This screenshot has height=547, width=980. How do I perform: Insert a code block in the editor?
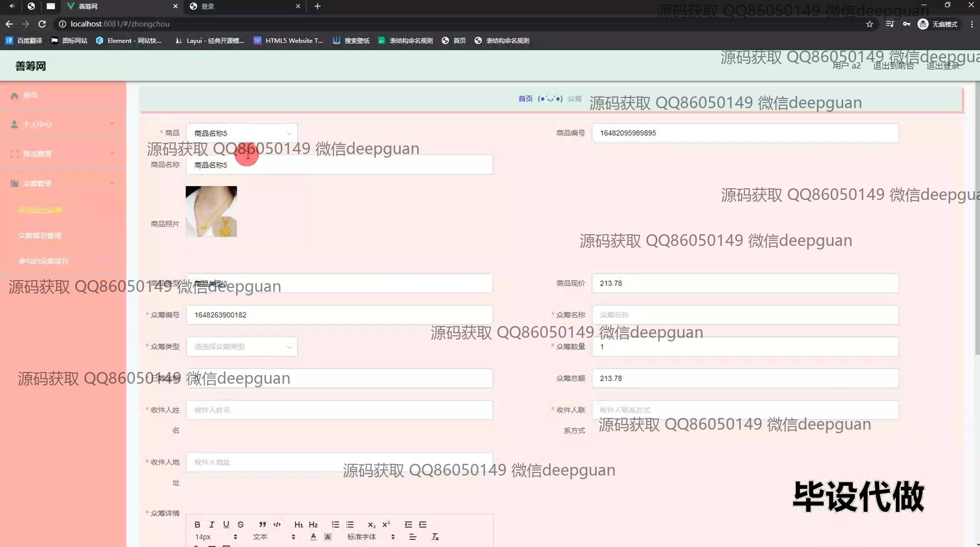point(277,525)
